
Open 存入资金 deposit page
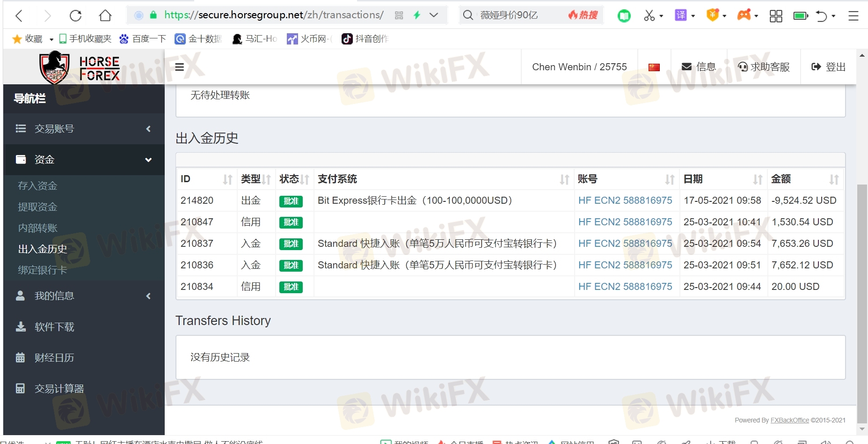37,186
